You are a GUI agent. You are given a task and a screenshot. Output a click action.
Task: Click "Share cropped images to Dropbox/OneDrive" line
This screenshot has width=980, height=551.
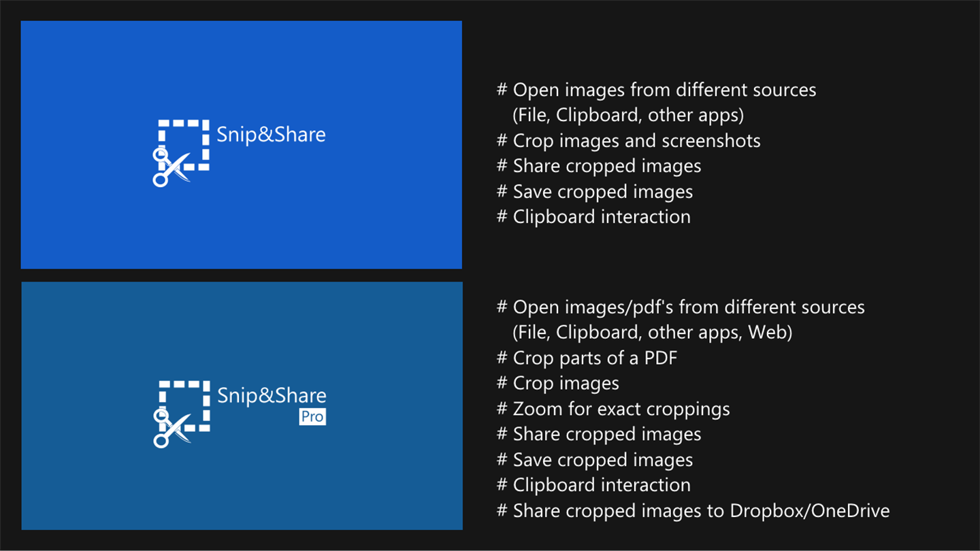(693, 511)
